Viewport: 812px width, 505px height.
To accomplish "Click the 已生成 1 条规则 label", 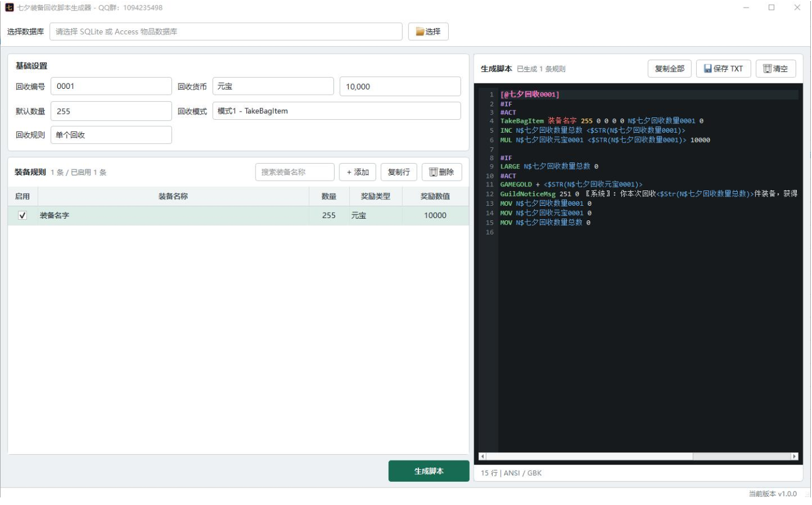I will [x=541, y=69].
